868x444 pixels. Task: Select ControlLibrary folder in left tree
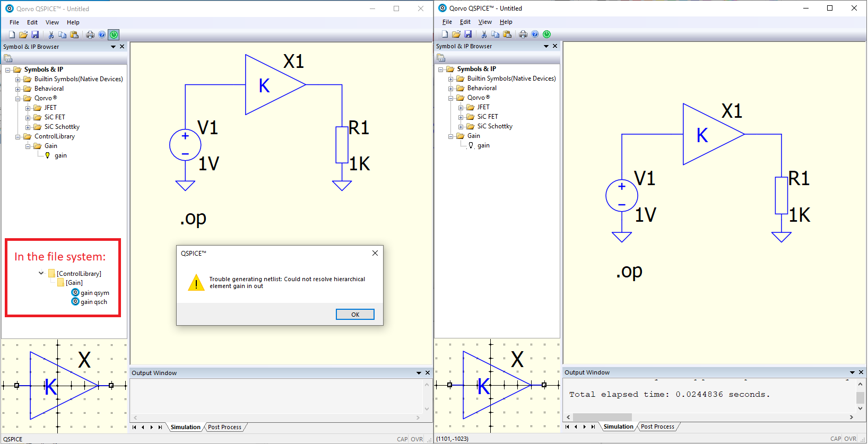55,136
